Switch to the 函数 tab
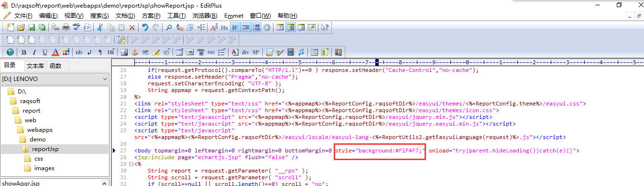 [x=55, y=66]
